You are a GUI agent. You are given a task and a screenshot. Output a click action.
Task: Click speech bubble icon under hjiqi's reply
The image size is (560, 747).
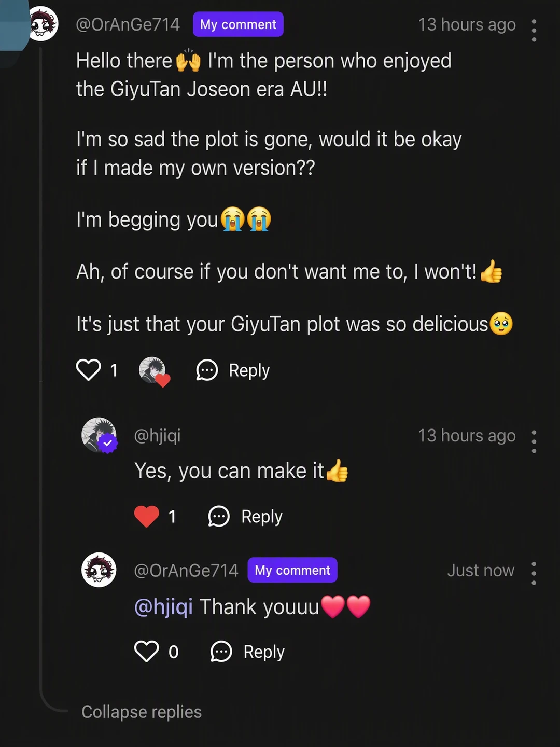point(219,517)
